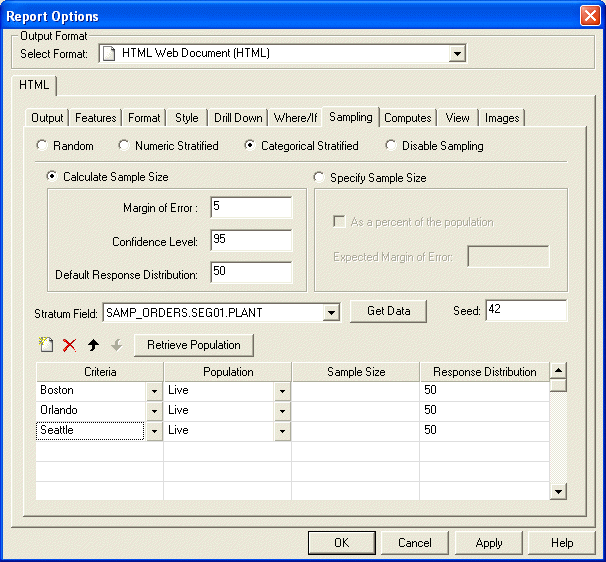This screenshot has width=606, height=562.
Task: Open Orlando criteria dropdown arrow
Action: 154,411
